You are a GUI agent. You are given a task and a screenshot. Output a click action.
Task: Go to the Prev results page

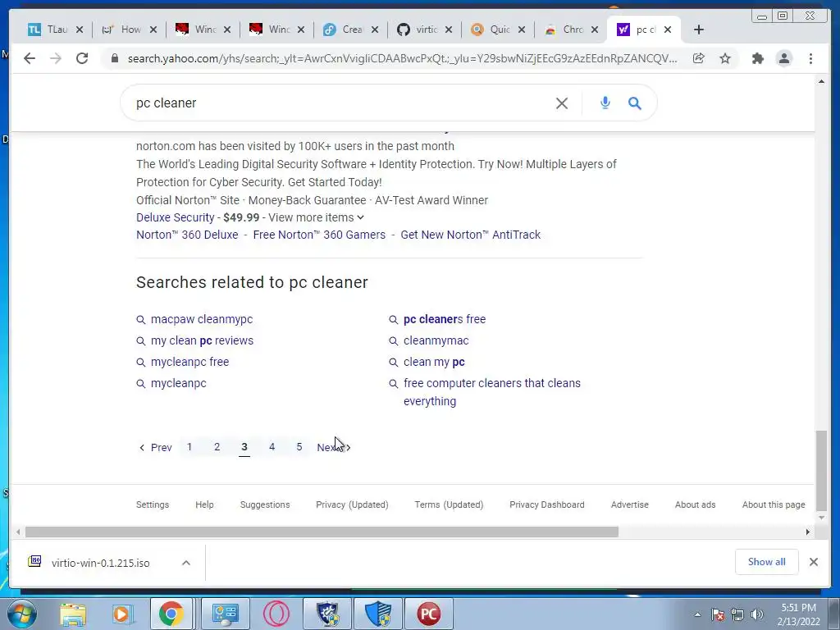click(x=155, y=447)
